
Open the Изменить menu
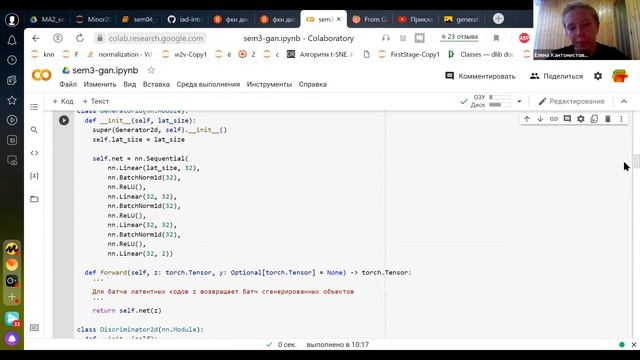point(100,84)
